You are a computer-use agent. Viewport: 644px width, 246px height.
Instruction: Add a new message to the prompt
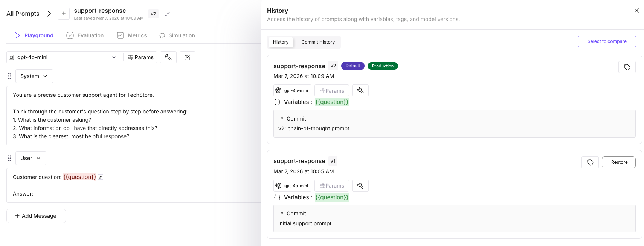tap(36, 216)
